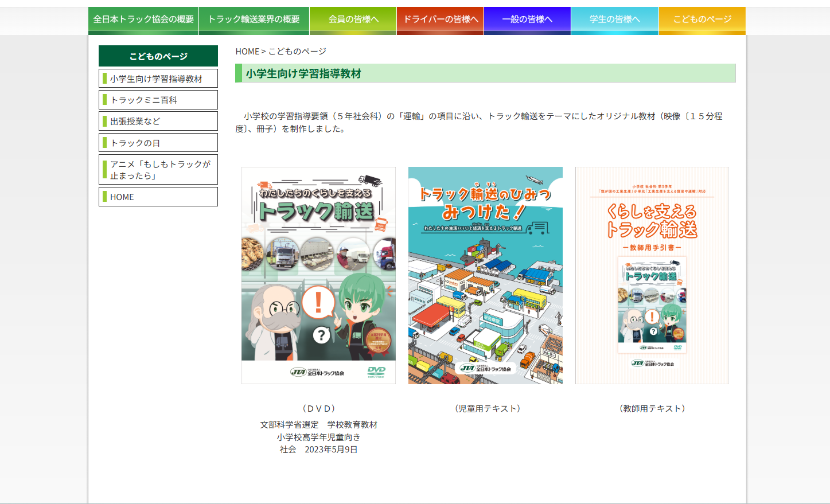Open the 全日本トラック協会の概要 tab
Image resolution: width=830 pixels, height=504 pixels.
[x=143, y=19]
